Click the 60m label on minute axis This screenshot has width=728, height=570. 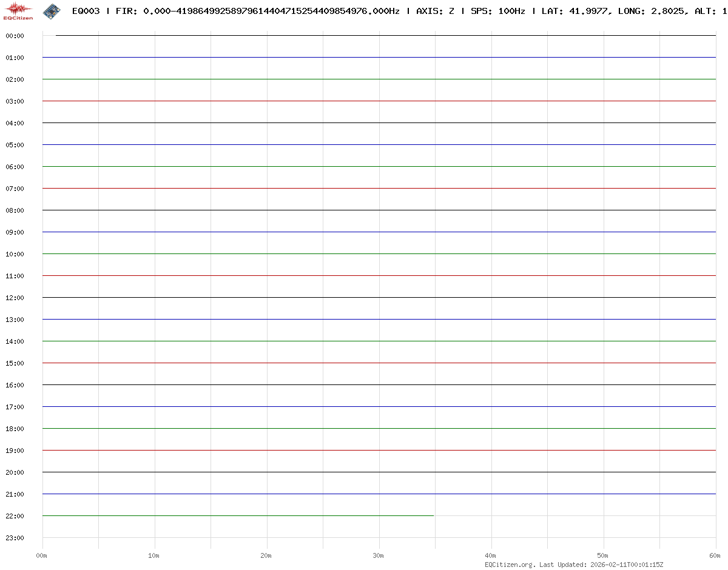pyautogui.click(x=715, y=555)
